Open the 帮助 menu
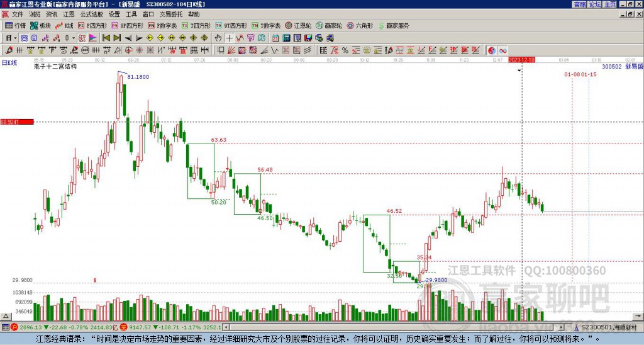Viewport: 644px width, 345px height. pos(194,14)
